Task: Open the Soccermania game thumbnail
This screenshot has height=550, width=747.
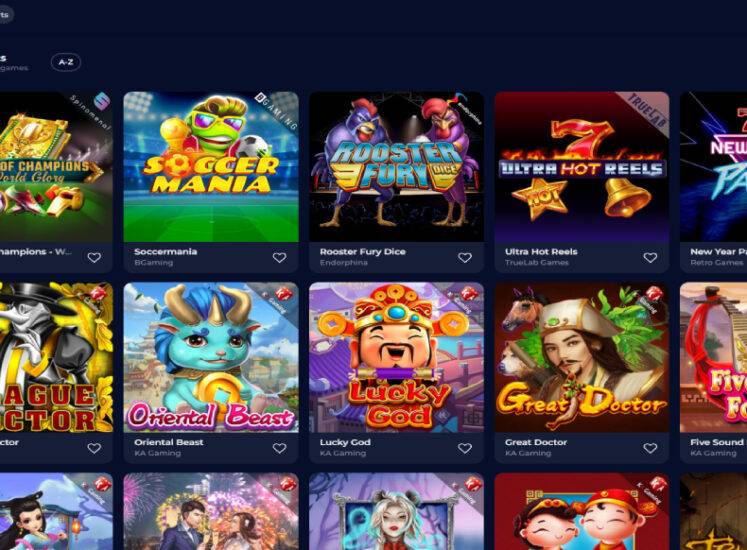Action: point(211,167)
